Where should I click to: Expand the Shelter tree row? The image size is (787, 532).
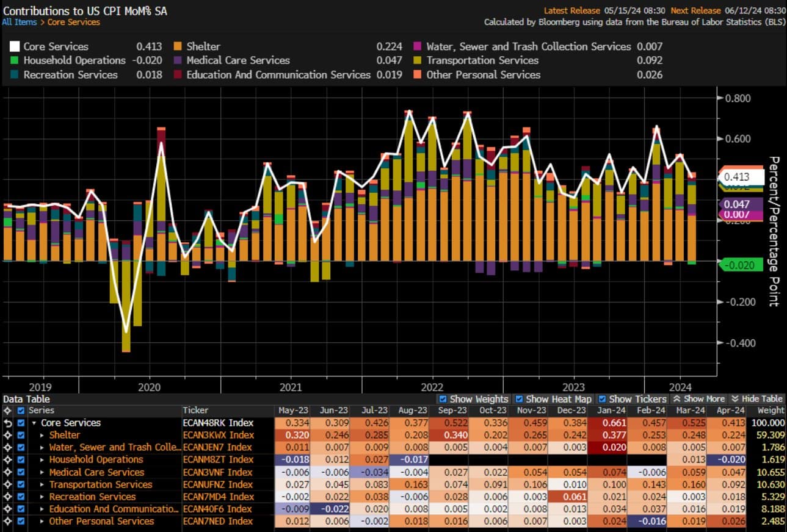point(42,435)
